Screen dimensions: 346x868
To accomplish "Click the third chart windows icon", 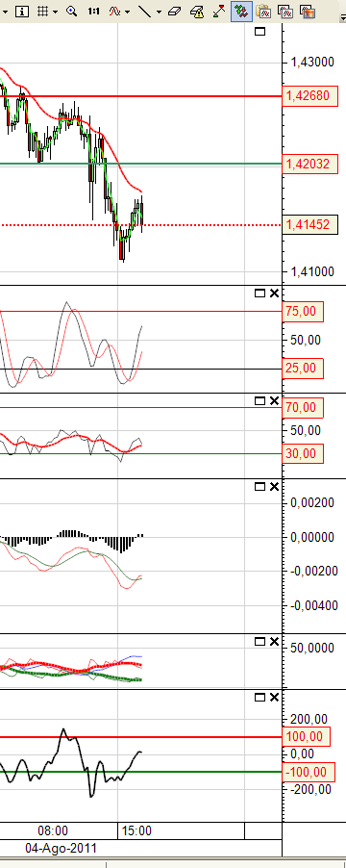I will 307,12.
